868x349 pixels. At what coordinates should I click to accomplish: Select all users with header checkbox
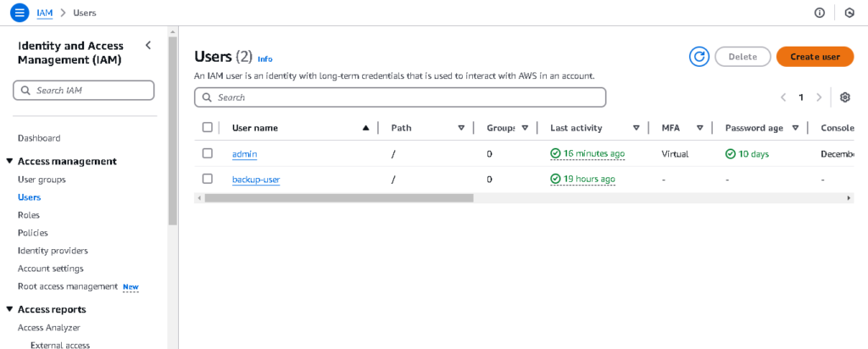(x=208, y=127)
